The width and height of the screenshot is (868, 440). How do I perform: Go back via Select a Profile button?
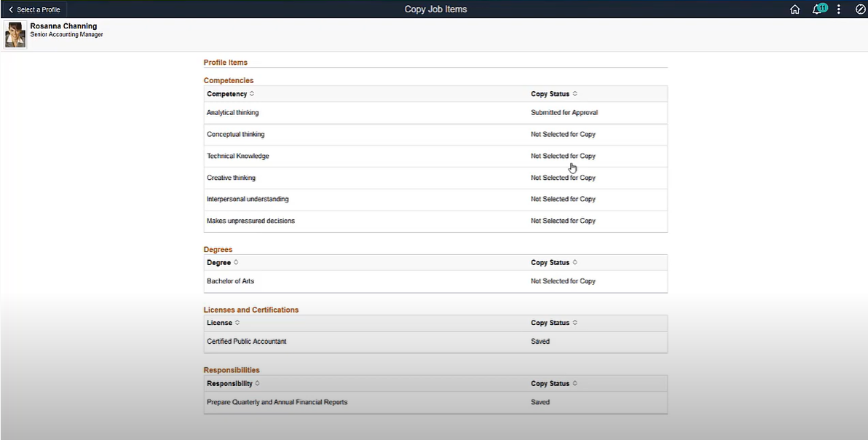[x=34, y=9]
